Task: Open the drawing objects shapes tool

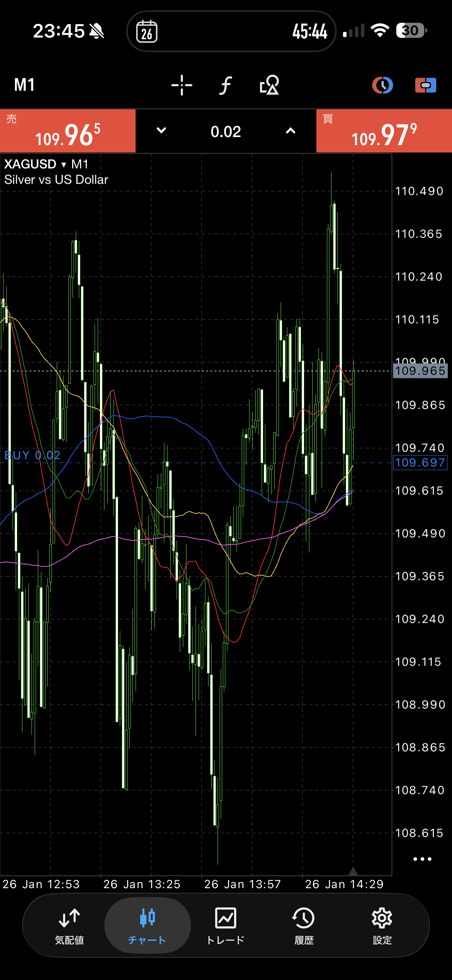Action: [269, 85]
